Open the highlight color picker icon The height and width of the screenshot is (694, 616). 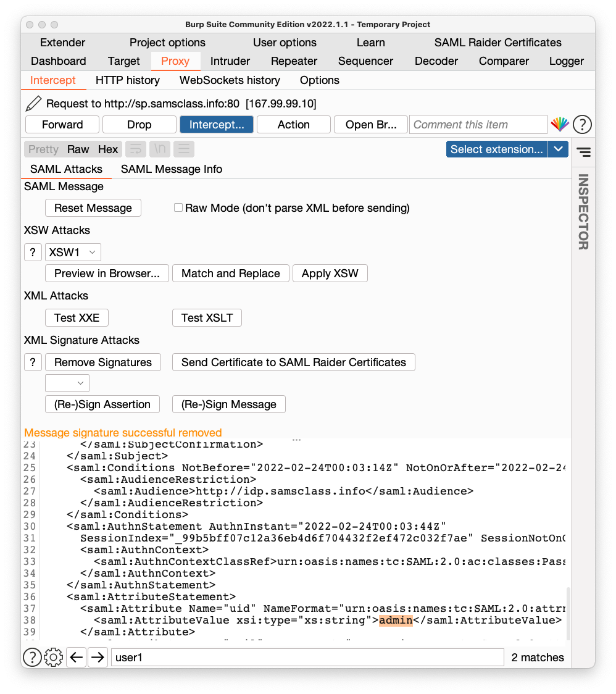point(560,124)
